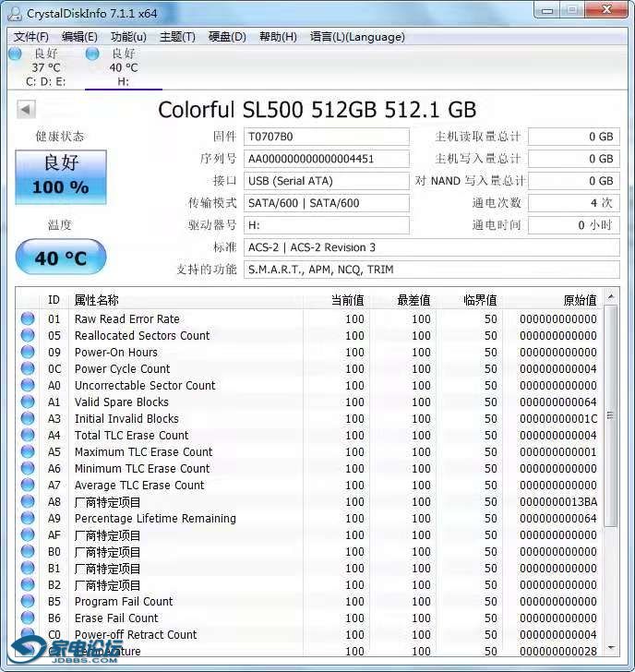635x672 pixels.
Task: Click the health icon of H: disk
Action: click(x=92, y=54)
